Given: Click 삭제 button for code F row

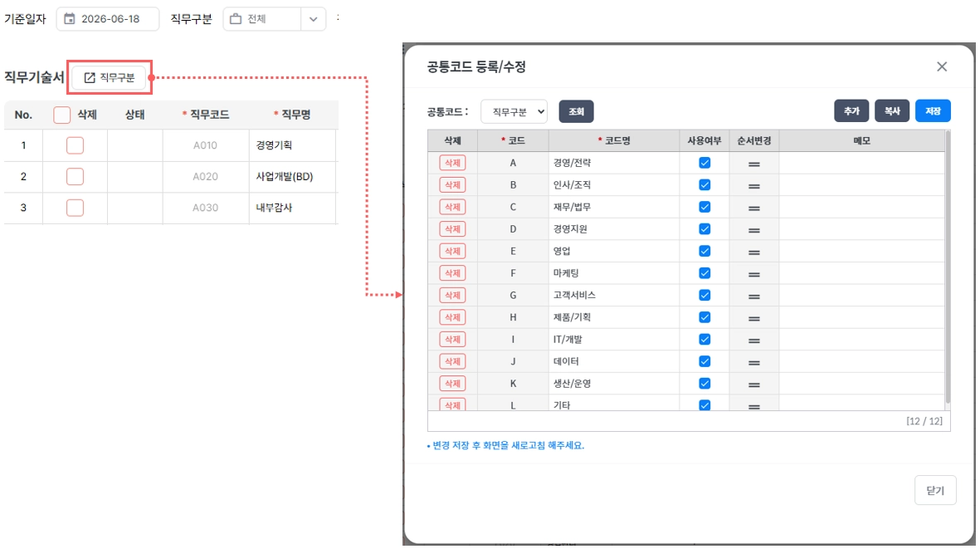Looking at the screenshot, I should pyautogui.click(x=452, y=272).
